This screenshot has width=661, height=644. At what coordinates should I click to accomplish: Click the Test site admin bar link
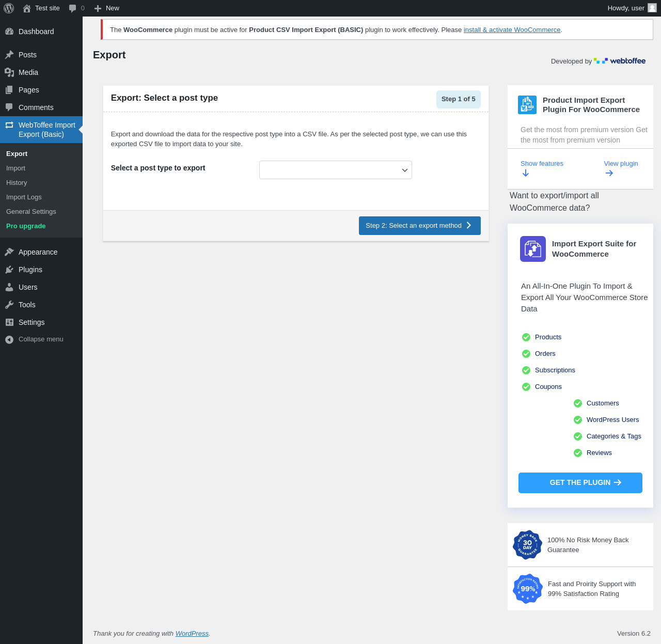click(x=41, y=8)
